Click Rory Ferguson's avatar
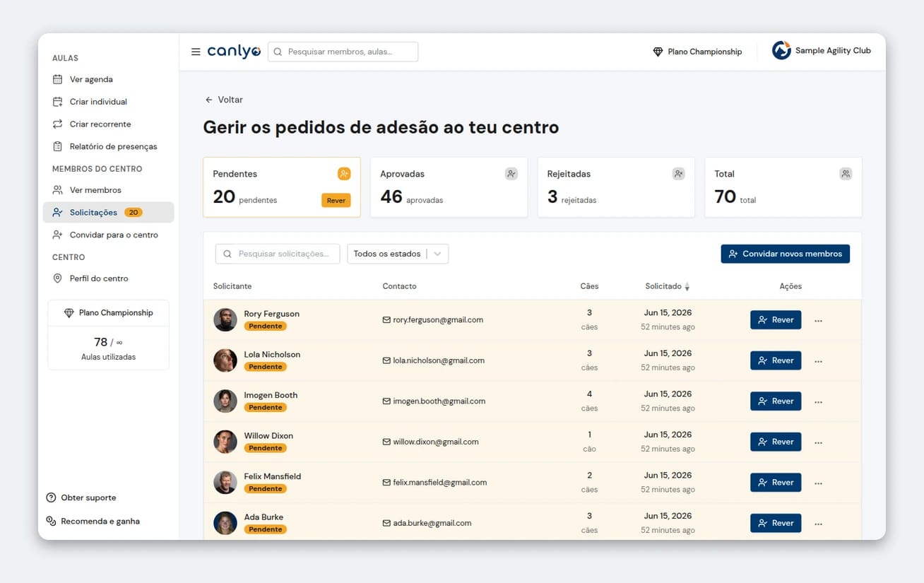 tap(225, 319)
